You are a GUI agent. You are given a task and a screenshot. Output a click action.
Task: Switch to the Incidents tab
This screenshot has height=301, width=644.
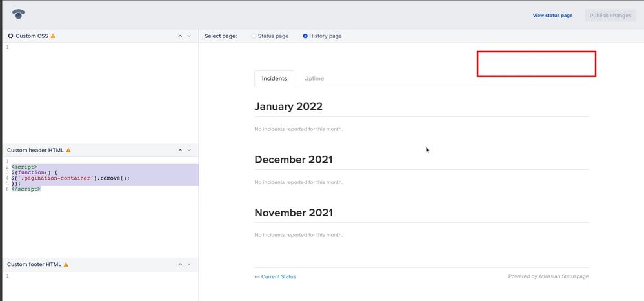click(274, 79)
